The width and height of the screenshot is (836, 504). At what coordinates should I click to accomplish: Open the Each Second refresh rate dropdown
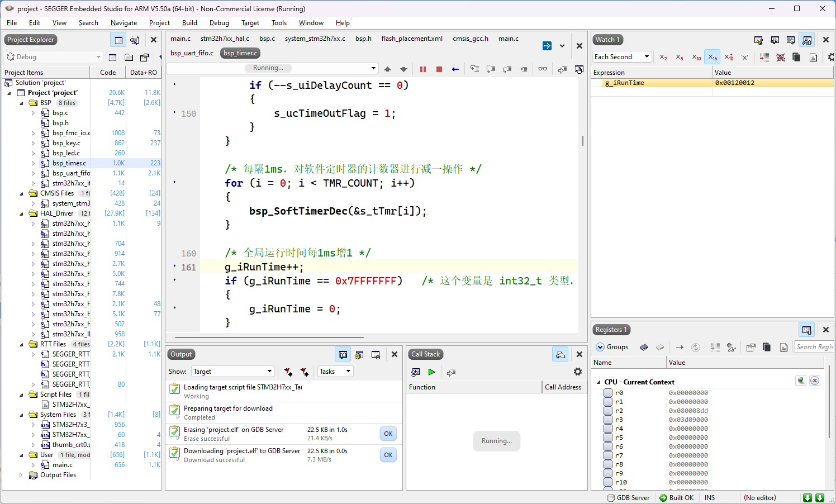click(623, 57)
